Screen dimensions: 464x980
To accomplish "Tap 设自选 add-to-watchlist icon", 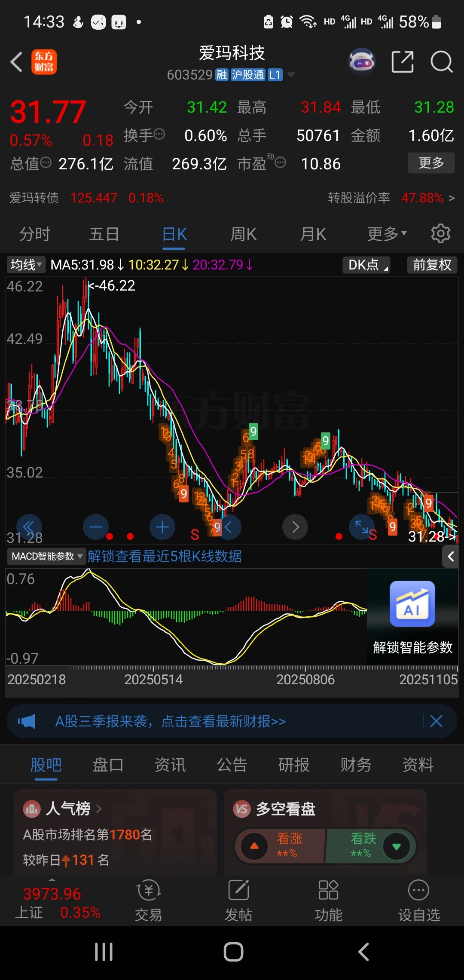I will [x=419, y=900].
